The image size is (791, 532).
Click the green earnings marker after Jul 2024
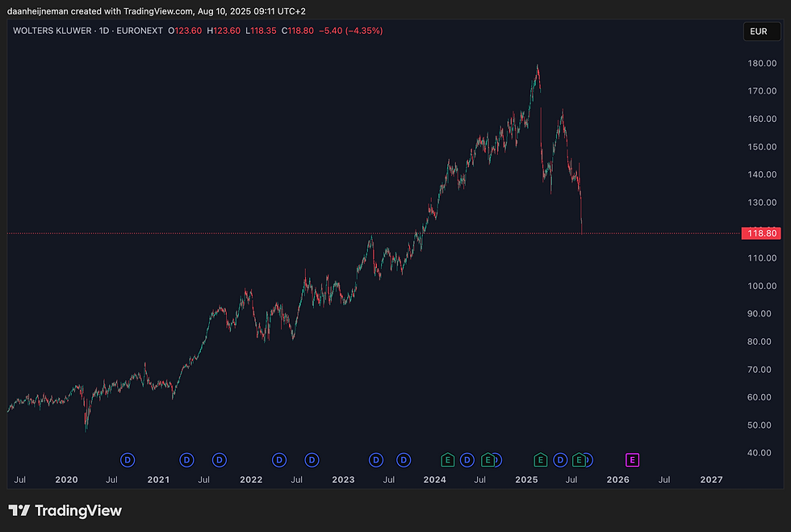488,460
